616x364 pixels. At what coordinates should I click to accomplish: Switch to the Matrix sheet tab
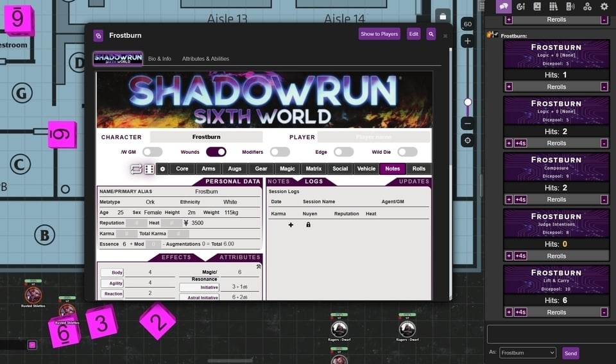(x=314, y=169)
